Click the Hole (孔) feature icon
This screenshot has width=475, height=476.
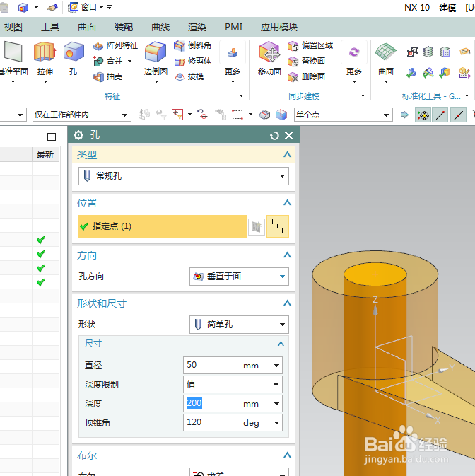tap(74, 52)
